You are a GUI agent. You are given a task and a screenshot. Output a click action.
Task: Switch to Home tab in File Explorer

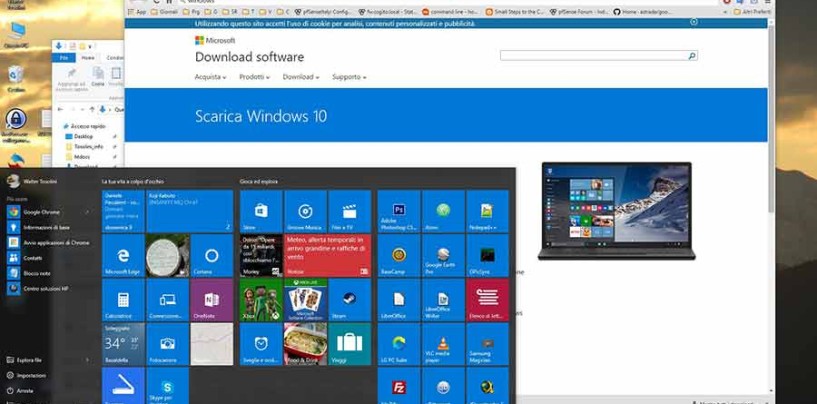click(88, 58)
